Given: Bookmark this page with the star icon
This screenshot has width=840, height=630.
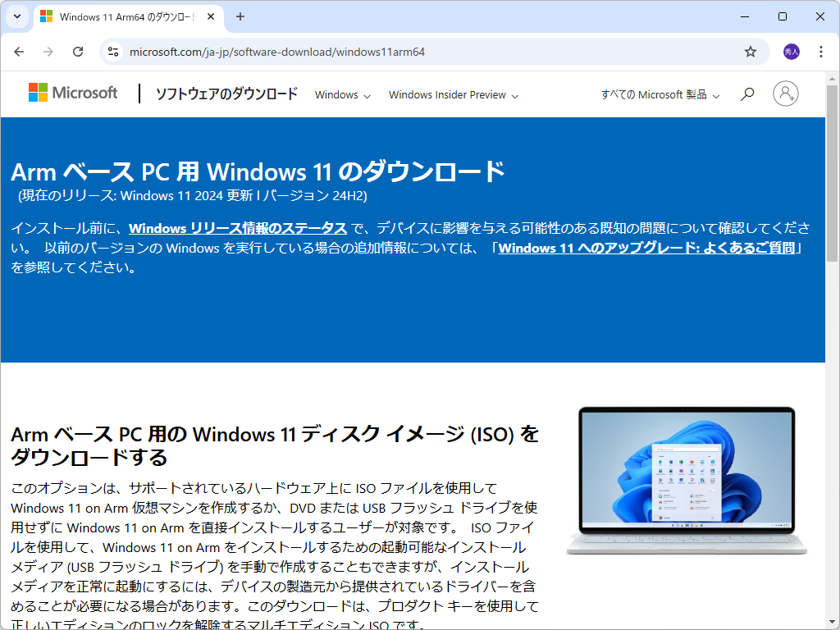Looking at the screenshot, I should (x=750, y=51).
